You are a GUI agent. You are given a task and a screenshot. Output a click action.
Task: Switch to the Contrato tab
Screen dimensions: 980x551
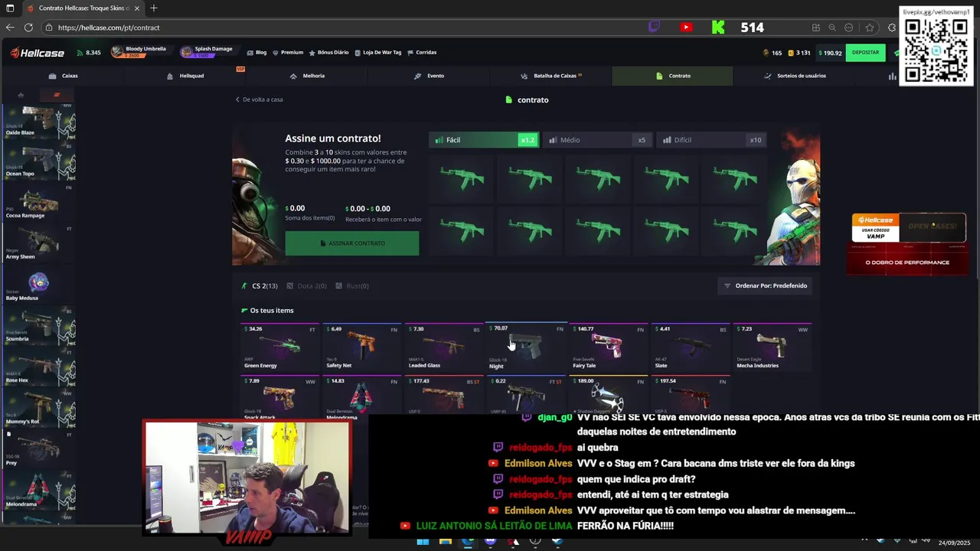click(x=672, y=76)
